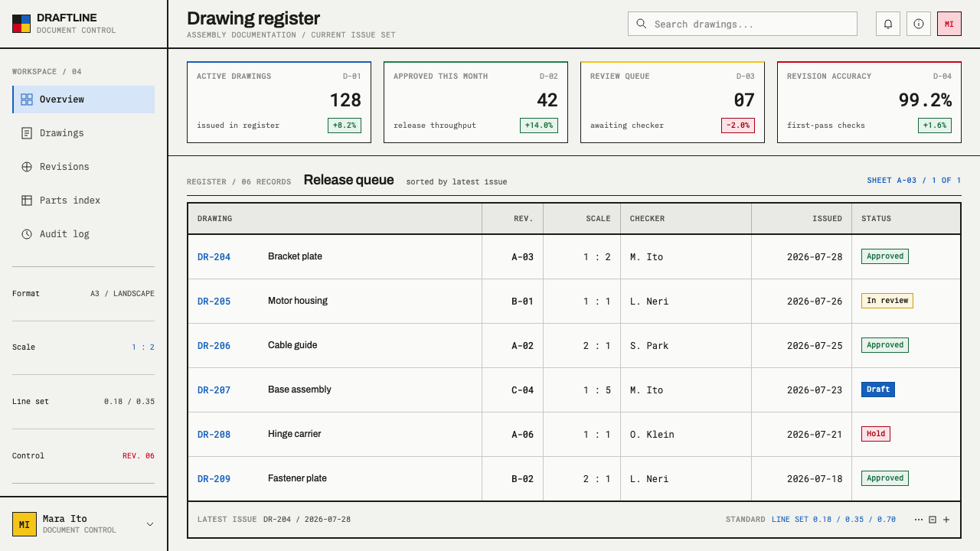Go to Overview in sidebar
The width and height of the screenshot is (980, 551).
pos(83,99)
